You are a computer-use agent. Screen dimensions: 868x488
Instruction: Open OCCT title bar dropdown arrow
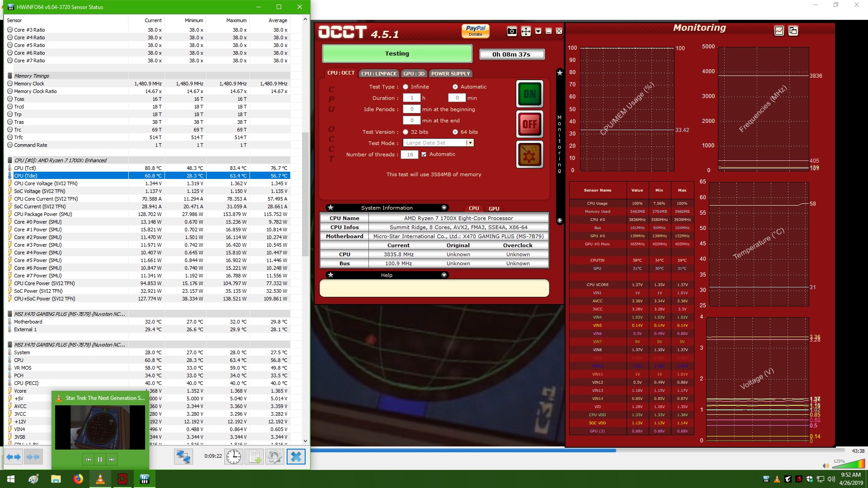(x=538, y=31)
